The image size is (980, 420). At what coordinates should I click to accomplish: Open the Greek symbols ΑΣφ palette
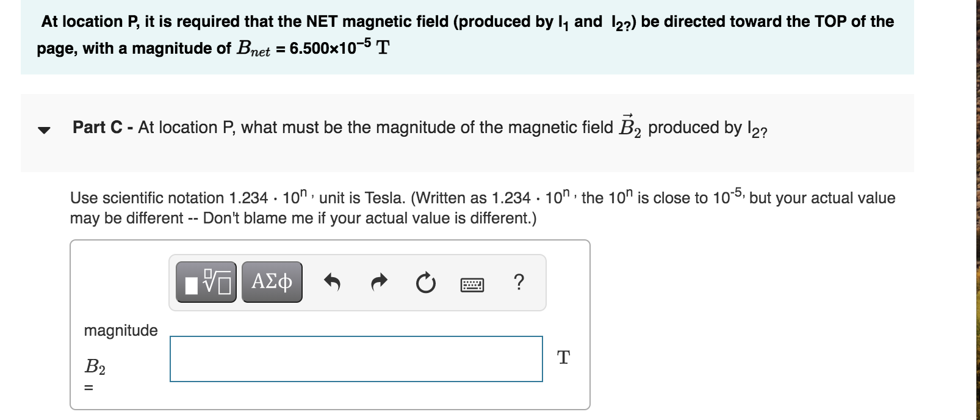coord(272,282)
